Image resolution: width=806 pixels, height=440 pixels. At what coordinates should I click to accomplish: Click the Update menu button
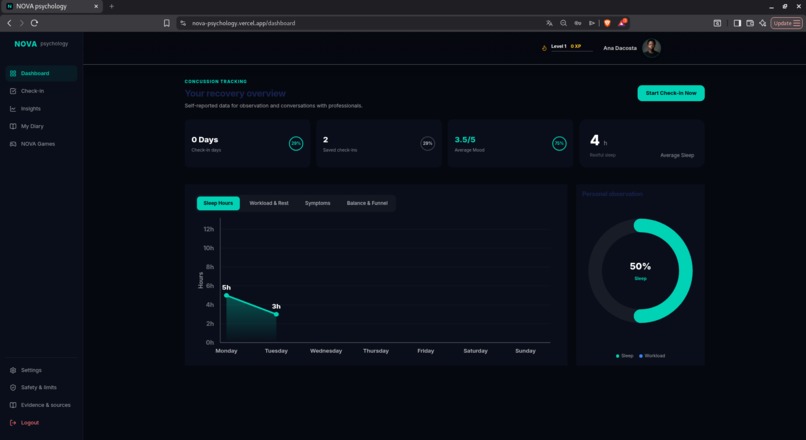pyautogui.click(x=786, y=23)
